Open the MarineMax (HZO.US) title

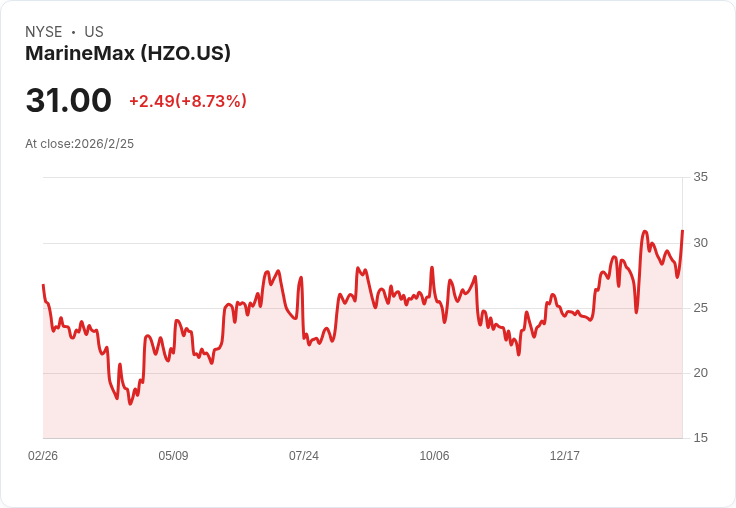(128, 53)
